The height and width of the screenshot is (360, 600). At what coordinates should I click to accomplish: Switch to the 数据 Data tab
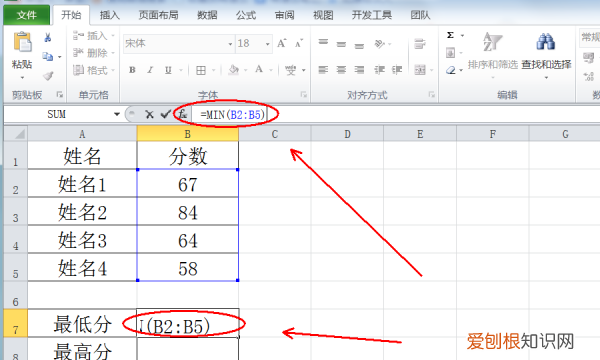click(207, 15)
